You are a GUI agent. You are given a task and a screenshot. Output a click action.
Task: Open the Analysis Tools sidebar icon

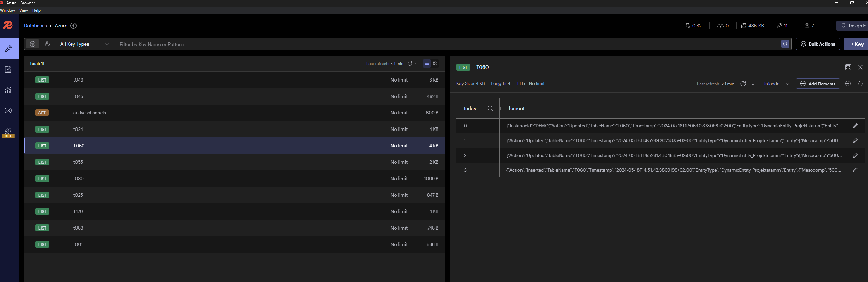point(8,90)
